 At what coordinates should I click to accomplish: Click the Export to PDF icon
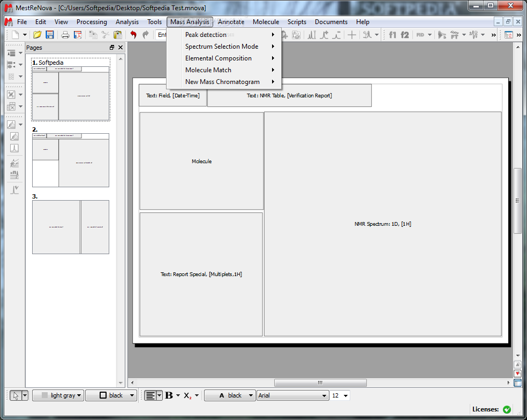pyautogui.click(x=78, y=35)
